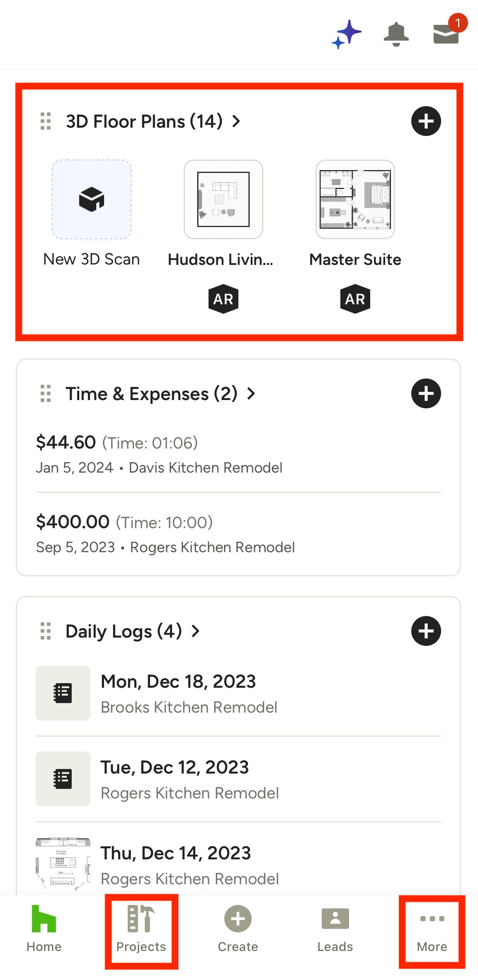
Task: Open the Hudson Living floor plan thumbnail
Action: click(x=223, y=199)
